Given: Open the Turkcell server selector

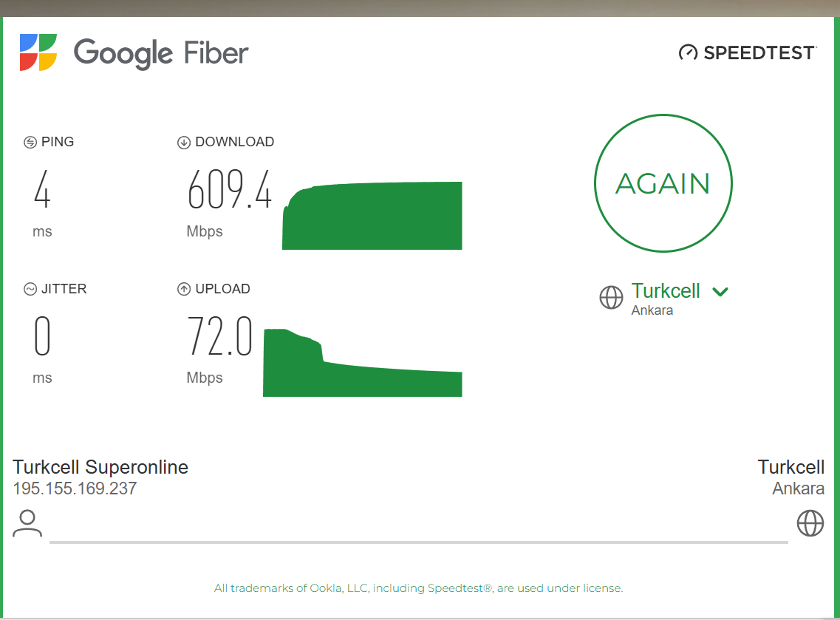Looking at the screenshot, I should (666, 291).
